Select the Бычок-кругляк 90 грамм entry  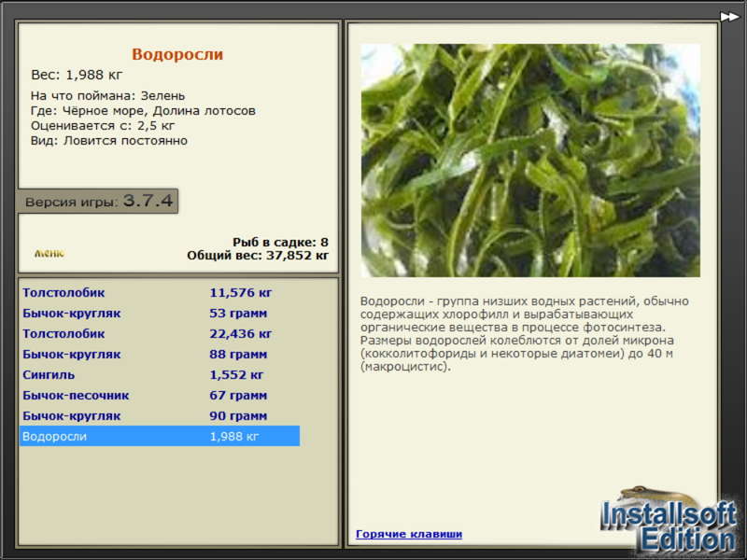click(160, 415)
